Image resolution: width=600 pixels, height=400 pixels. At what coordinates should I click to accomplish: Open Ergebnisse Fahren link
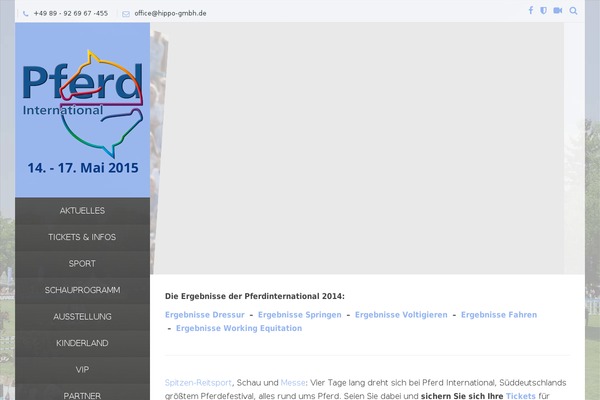pos(499,315)
